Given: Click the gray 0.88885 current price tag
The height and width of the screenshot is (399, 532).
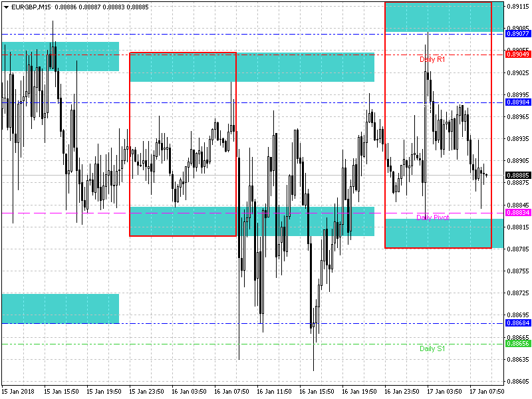Looking at the screenshot, I should coord(517,176).
